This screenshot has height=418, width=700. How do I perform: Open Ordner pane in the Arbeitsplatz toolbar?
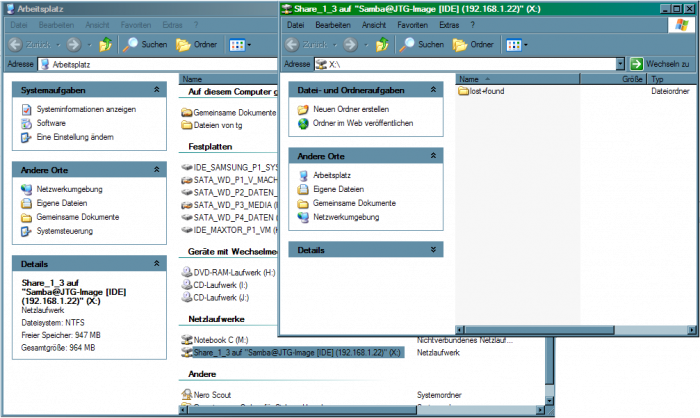coord(196,44)
